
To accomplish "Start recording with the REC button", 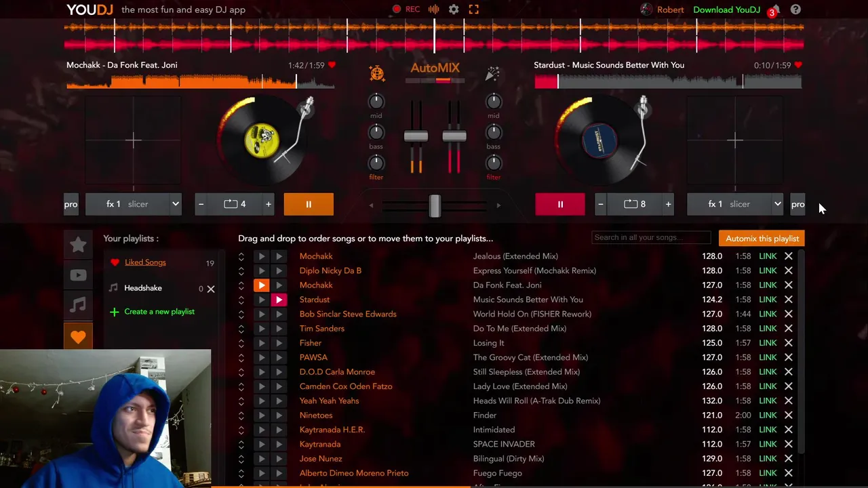I will (x=406, y=9).
